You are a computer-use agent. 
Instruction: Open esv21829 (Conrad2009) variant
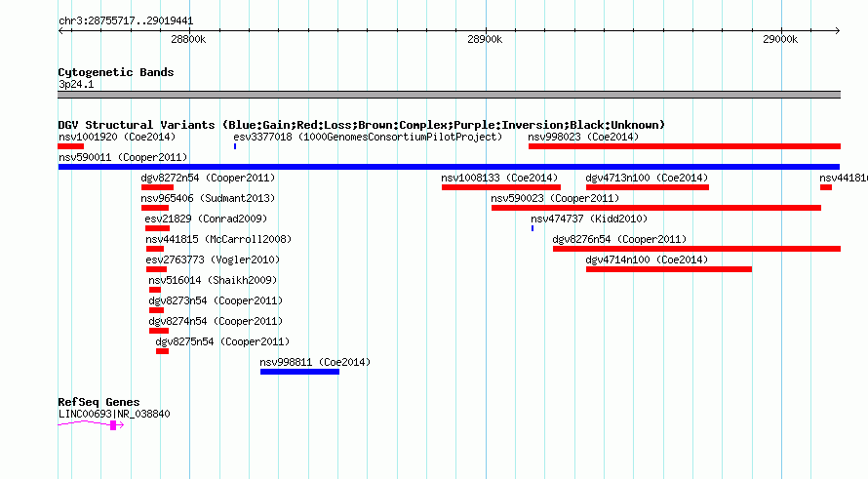pos(206,219)
